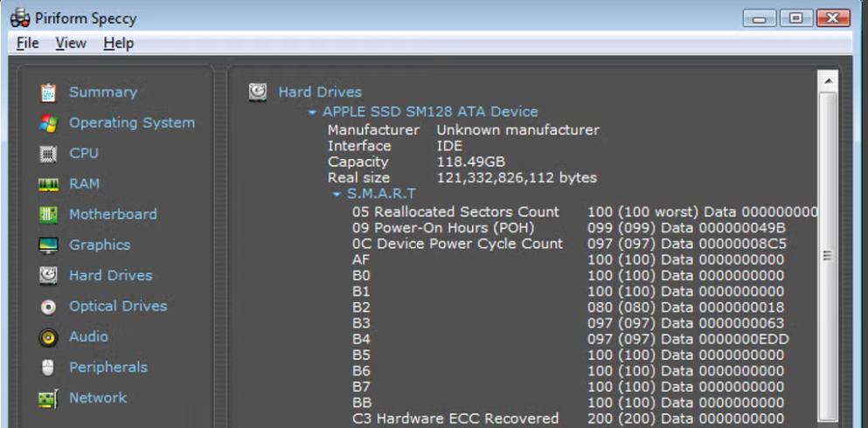Select the B5 attribute row
Image resolution: width=868 pixels, height=428 pixels.
[568, 355]
